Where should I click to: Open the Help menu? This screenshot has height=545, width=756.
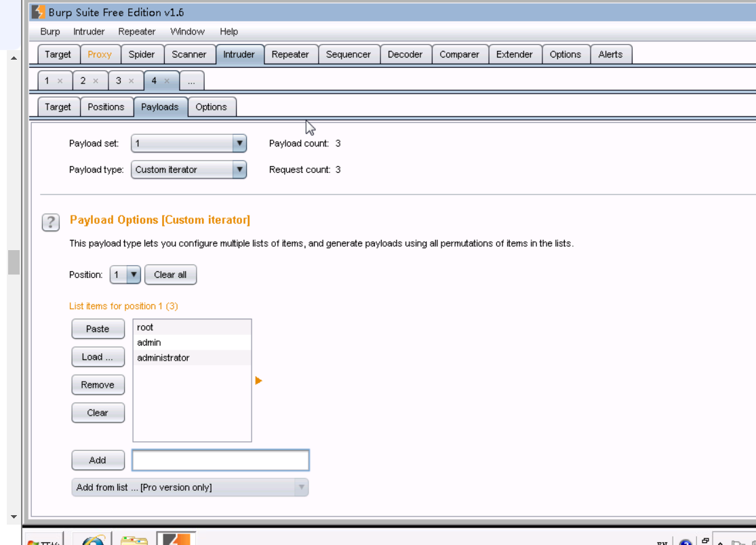(x=229, y=31)
